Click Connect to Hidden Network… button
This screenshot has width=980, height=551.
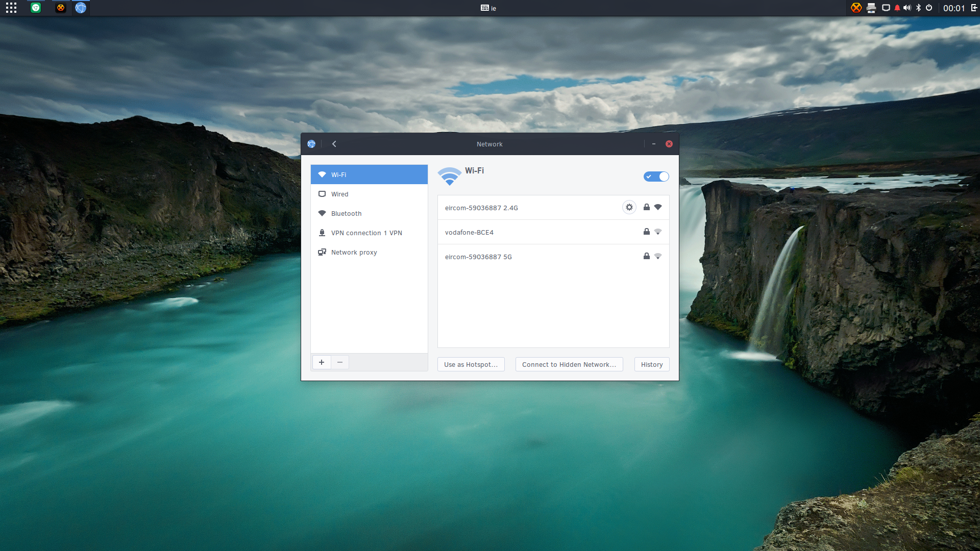(569, 364)
